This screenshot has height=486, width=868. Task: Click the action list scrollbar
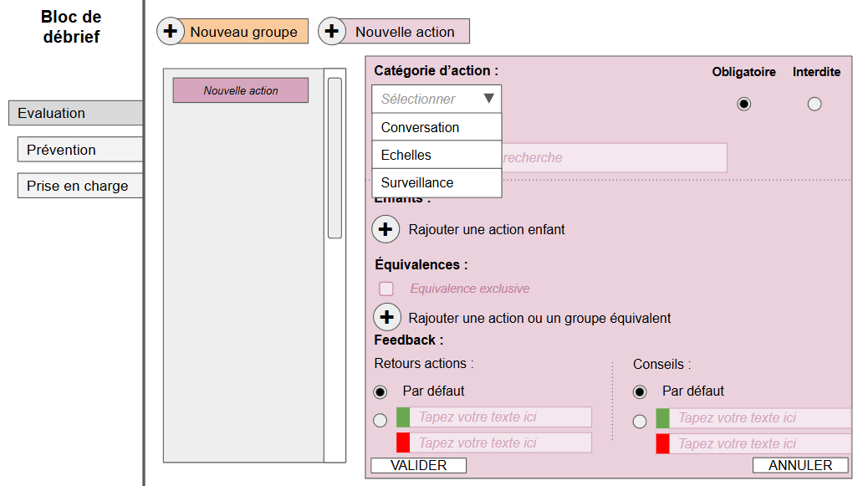(334, 158)
